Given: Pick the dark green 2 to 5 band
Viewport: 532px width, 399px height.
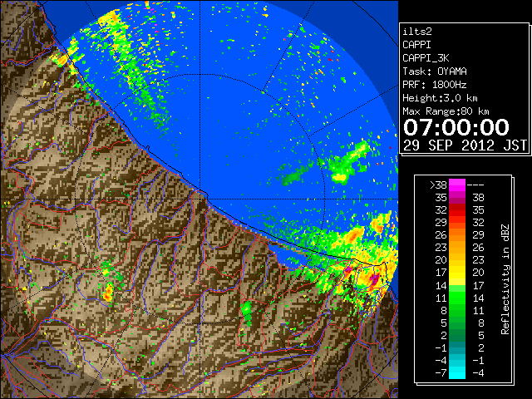Looking at the screenshot, I should (x=457, y=335).
